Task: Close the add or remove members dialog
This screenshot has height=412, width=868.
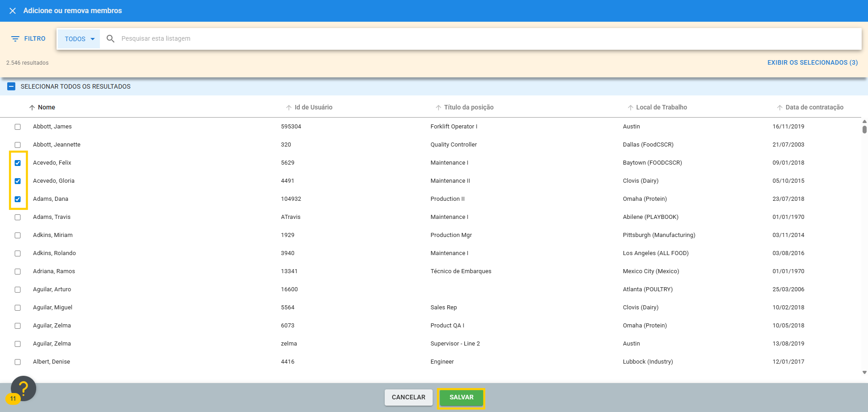Action: 13,11
